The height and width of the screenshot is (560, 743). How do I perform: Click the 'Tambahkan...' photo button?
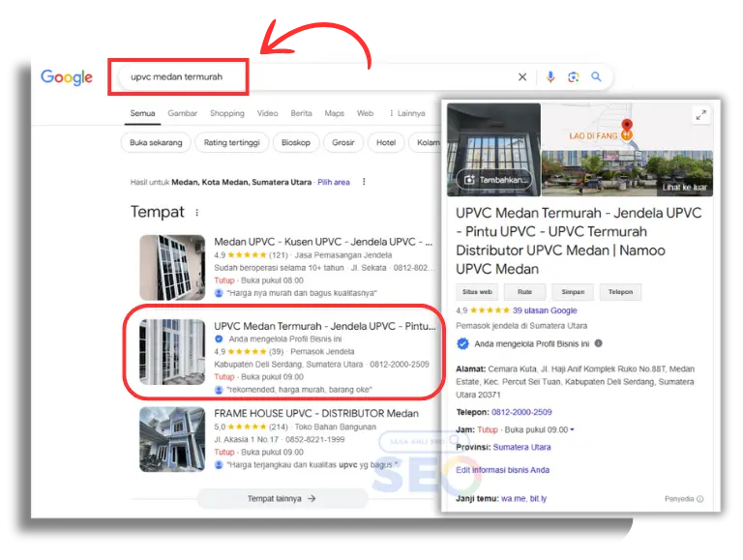click(x=494, y=180)
